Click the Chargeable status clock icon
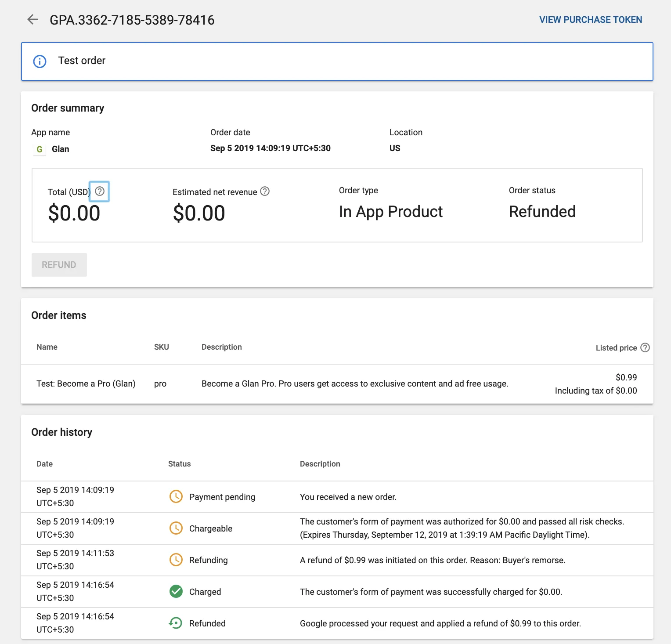This screenshot has width=671, height=644. [x=176, y=528]
